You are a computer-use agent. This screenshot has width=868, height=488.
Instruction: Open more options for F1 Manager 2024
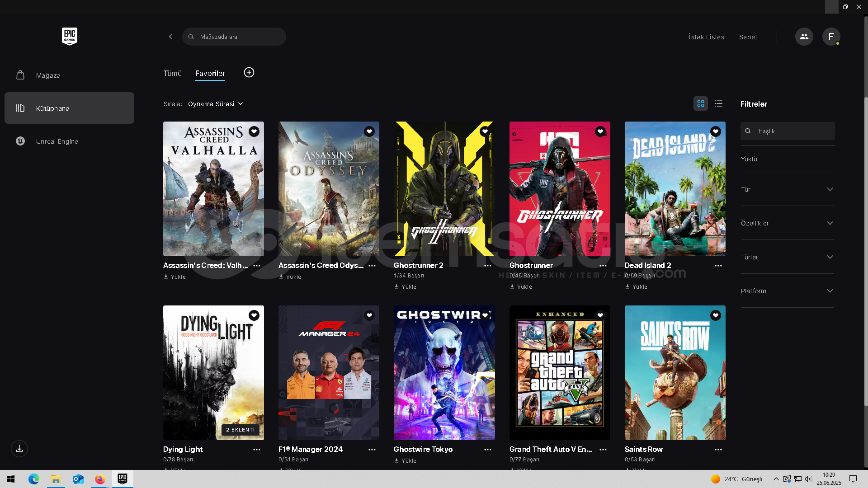[372, 450]
